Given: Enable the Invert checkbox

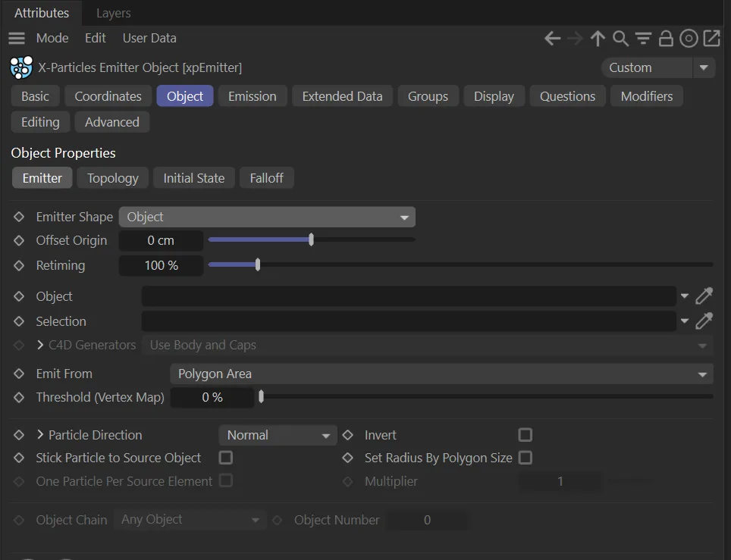Looking at the screenshot, I should click(x=525, y=435).
